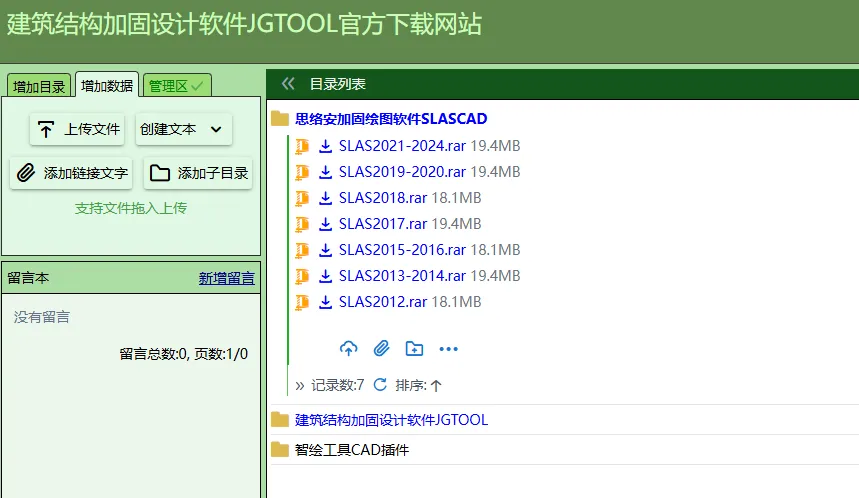Click the 支持文件拖入上传 hint text

click(x=131, y=208)
